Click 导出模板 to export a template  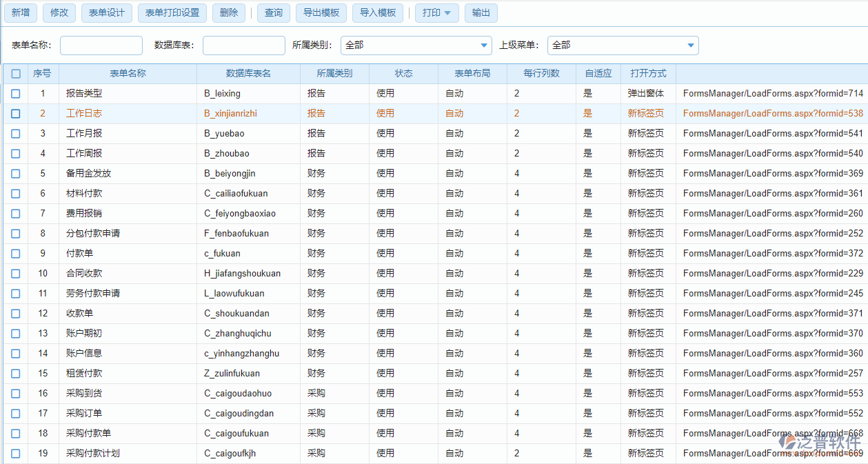(x=321, y=12)
